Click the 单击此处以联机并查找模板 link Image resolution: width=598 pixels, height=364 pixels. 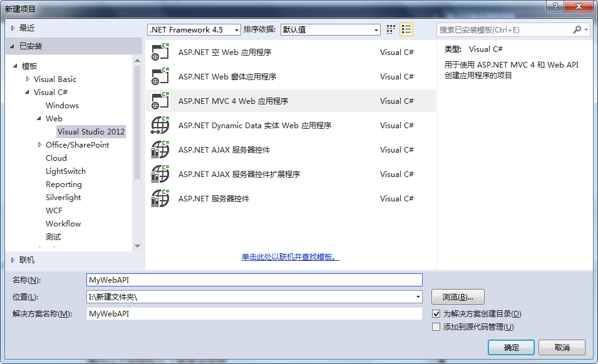click(x=291, y=257)
